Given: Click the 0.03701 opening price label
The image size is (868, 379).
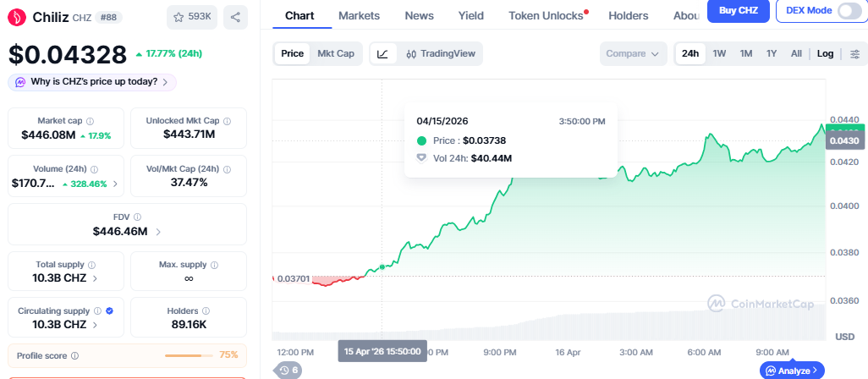Looking at the screenshot, I should pyautogui.click(x=294, y=279).
